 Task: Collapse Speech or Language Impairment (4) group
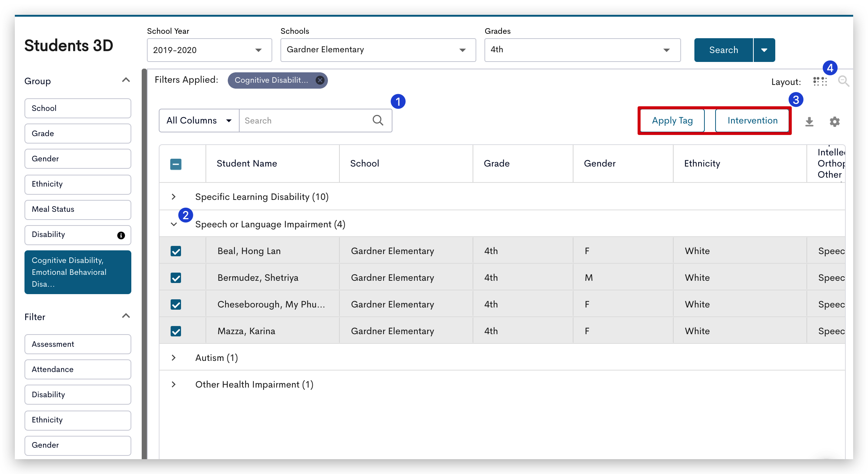174,224
